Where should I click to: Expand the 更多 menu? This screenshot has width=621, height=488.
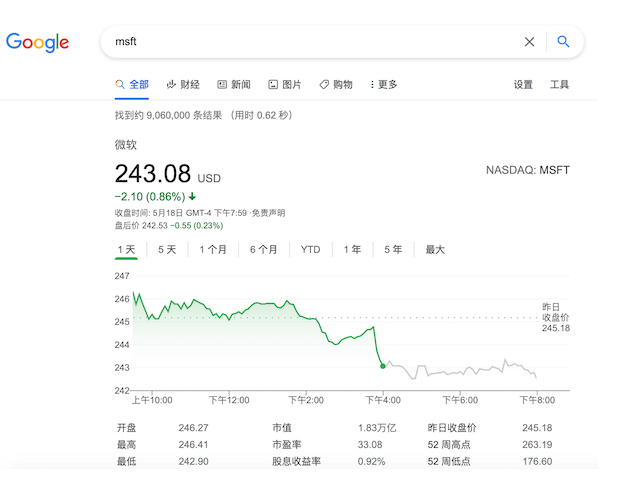click(383, 84)
